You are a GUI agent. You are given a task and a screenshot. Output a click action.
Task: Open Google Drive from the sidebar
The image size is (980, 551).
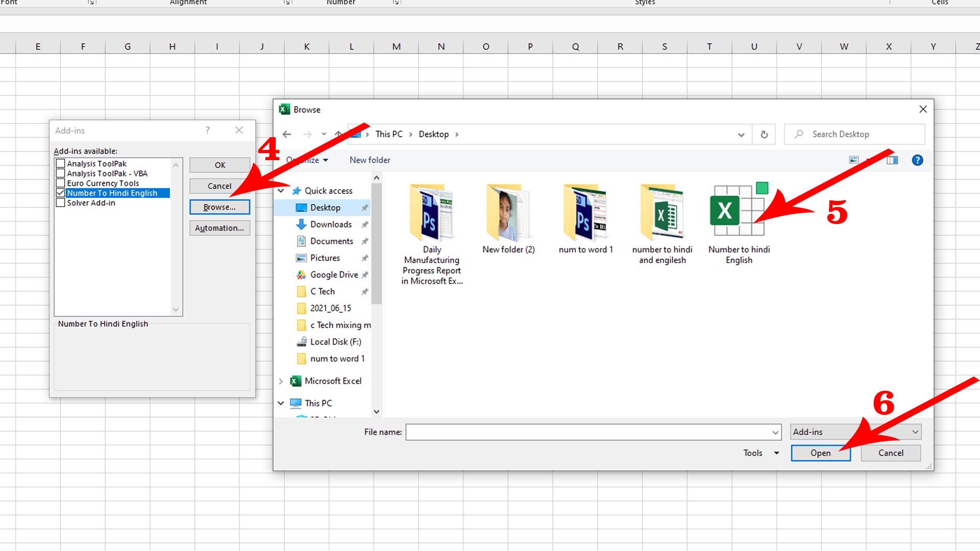[x=333, y=274]
